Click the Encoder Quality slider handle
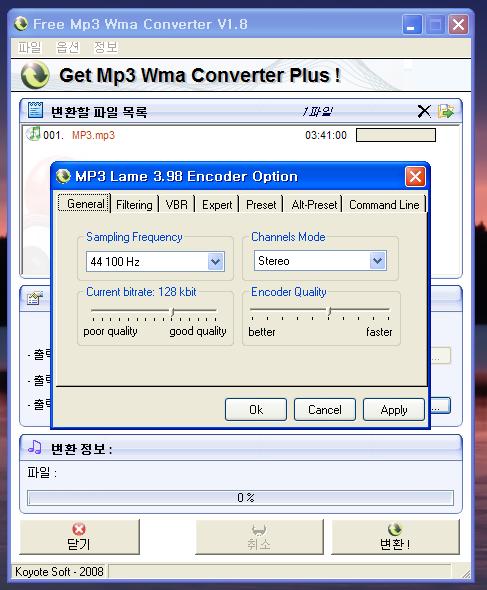 329,311
